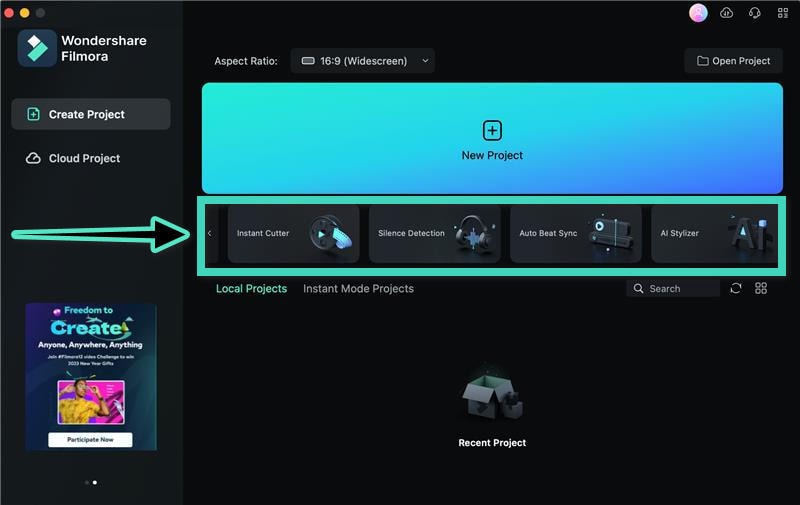Click the Silence Detection headphones icon

473,234
